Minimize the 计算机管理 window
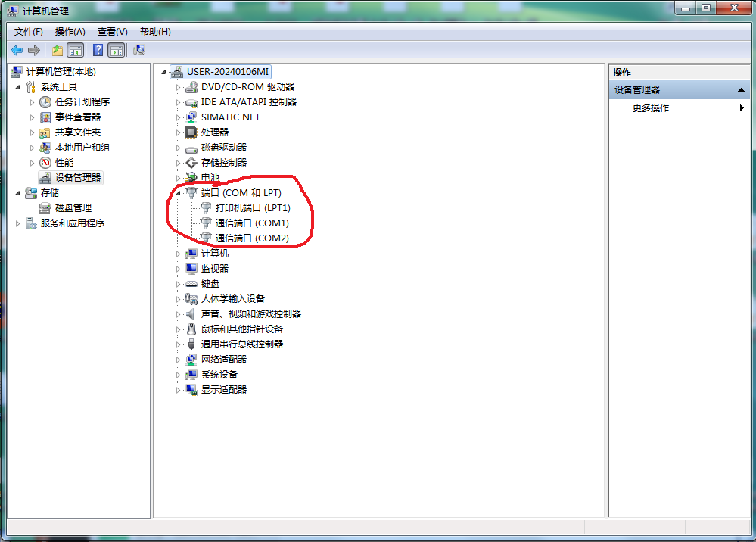The height and width of the screenshot is (542, 756). 686,8
